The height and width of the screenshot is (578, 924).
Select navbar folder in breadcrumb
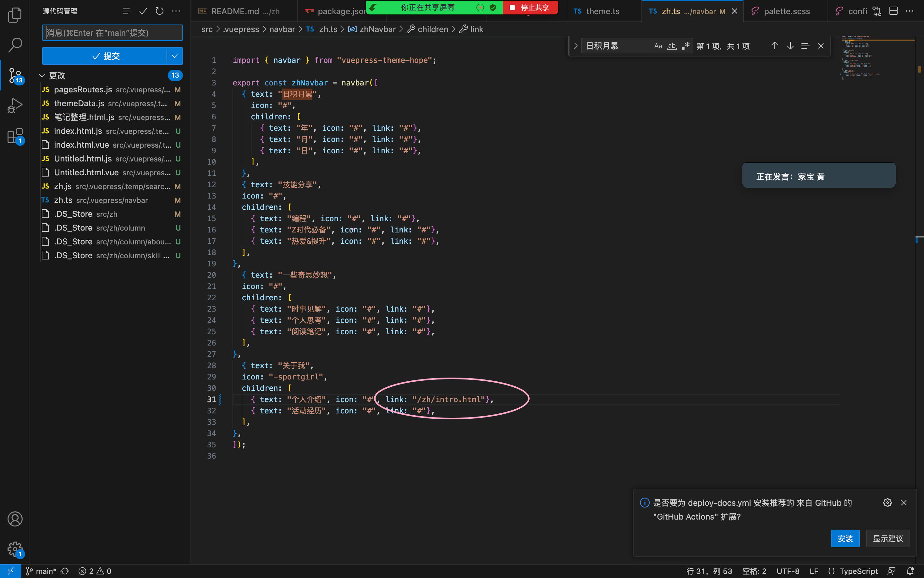(282, 29)
